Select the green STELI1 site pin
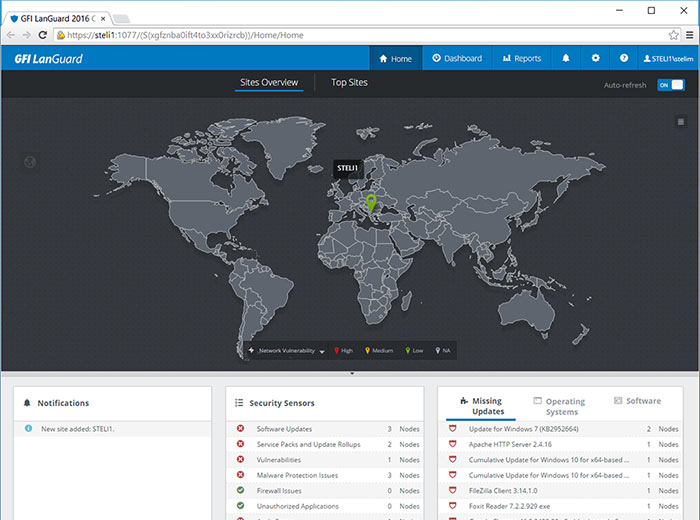Image resolution: width=700 pixels, height=520 pixels. pyautogui.click(x=371, y=203)
